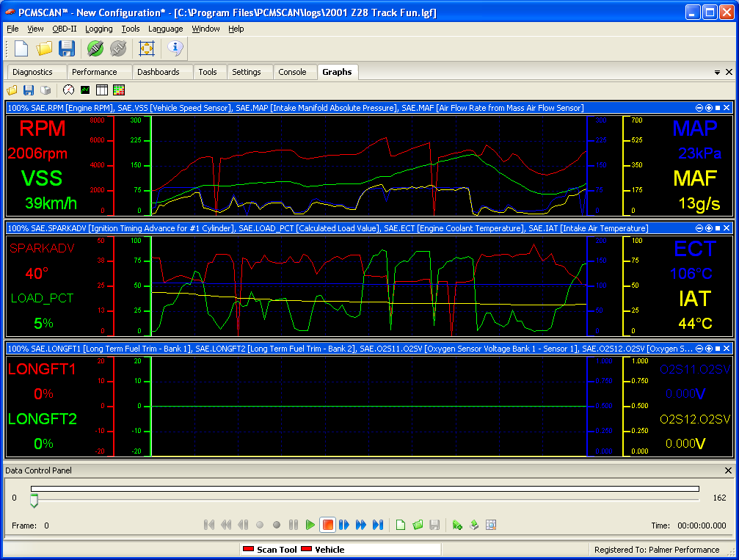Switch to the Dashboards tab

(x=158, y=72)
